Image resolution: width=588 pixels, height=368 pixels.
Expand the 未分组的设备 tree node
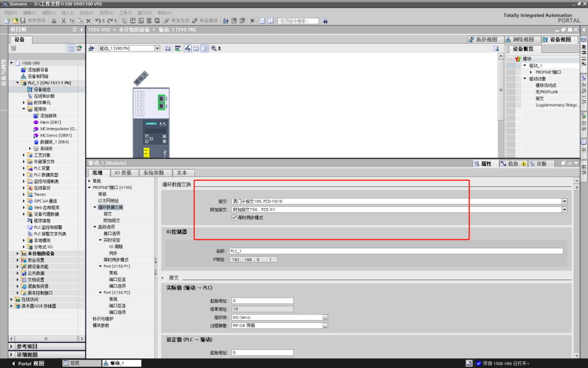tap(18, 254)
